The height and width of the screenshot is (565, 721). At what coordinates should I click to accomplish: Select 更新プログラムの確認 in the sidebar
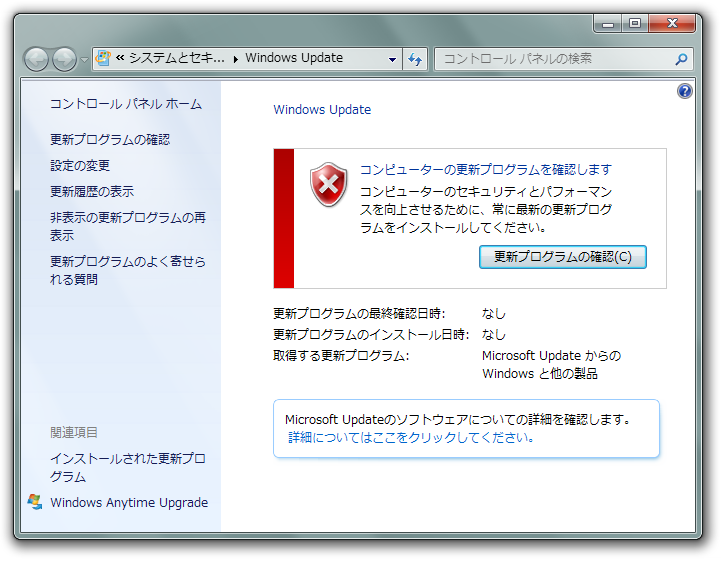[x=110, y=139]
